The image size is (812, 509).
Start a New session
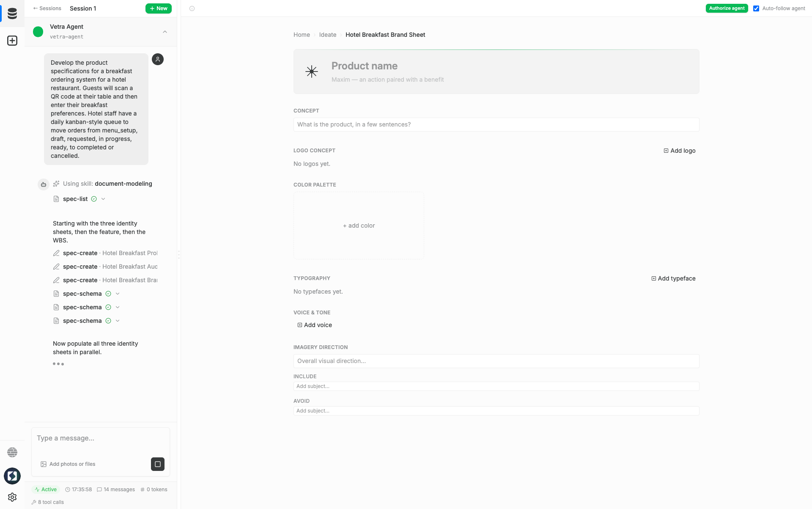pos(159,8)
